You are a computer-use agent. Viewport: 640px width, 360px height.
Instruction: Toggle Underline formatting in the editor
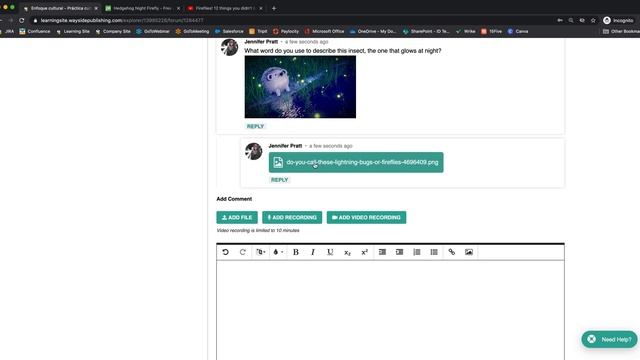click(x=330, y=252)
